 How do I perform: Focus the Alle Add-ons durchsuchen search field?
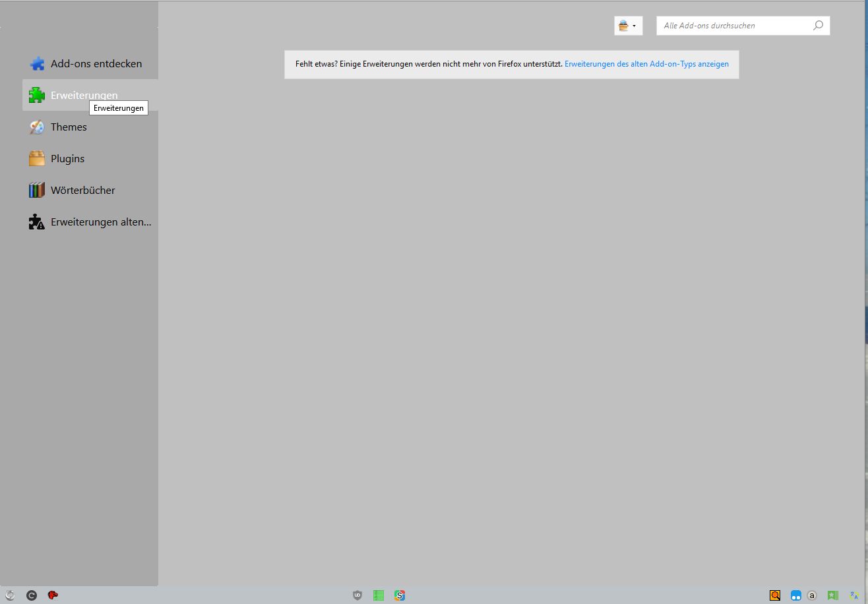[x=743, y=26]
